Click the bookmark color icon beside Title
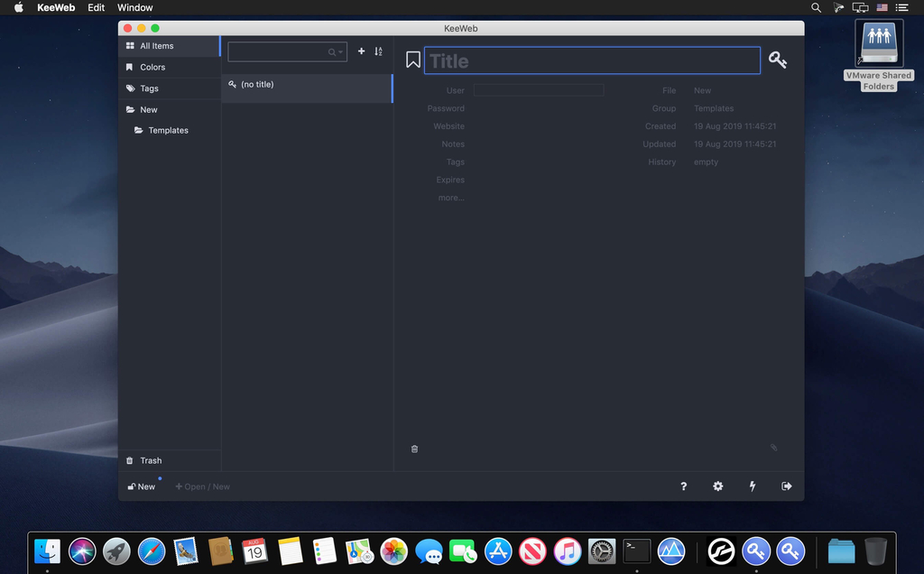Viewport: 924px width, 574px height. point(413,60)
